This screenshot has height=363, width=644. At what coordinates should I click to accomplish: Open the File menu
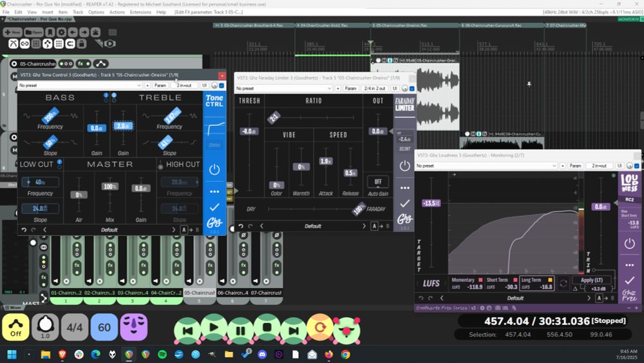[x=6, y=12]
